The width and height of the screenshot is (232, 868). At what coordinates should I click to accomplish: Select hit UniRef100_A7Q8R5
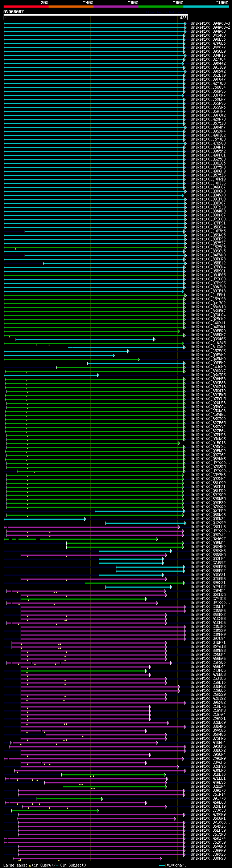pos(208,467)
